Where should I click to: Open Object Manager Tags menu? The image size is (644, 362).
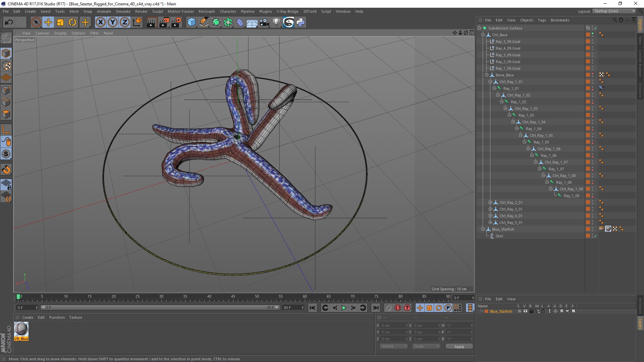coord(542,20)
